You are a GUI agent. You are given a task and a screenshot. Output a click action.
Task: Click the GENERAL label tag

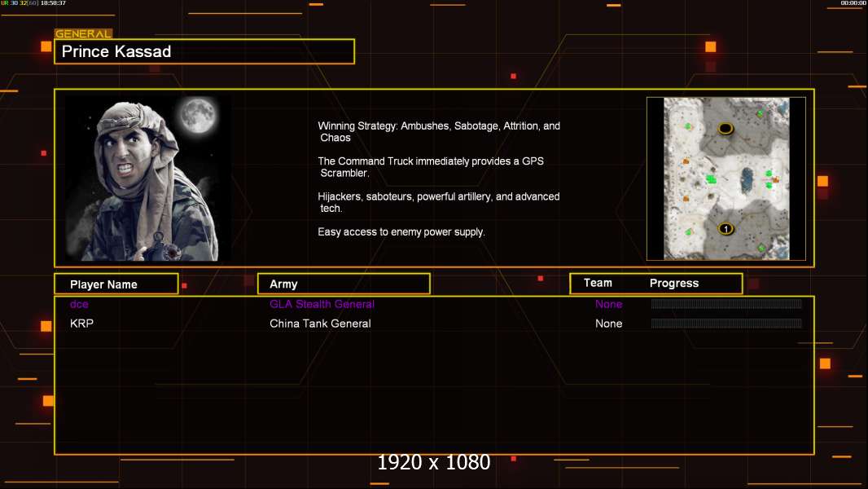(83, 33)
